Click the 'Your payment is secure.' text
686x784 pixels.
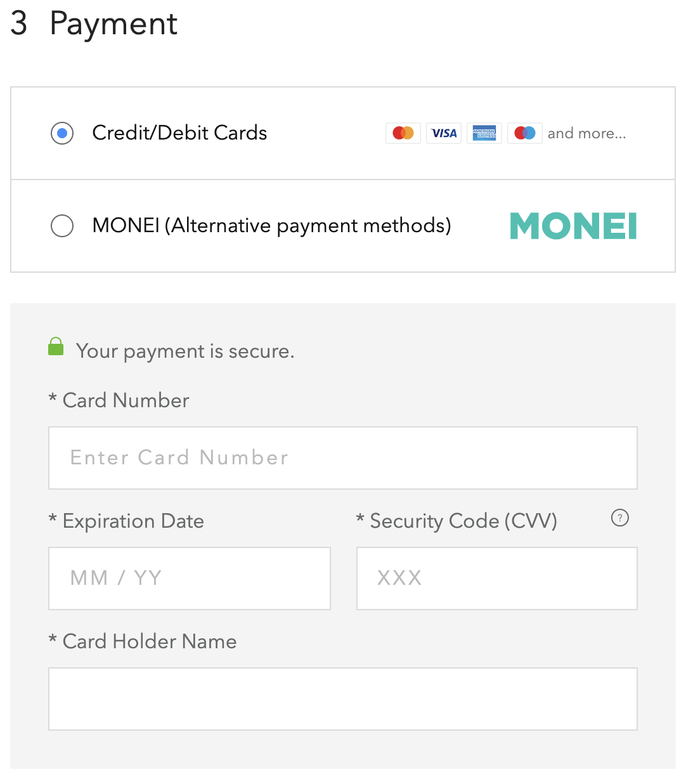coord(185,351)
